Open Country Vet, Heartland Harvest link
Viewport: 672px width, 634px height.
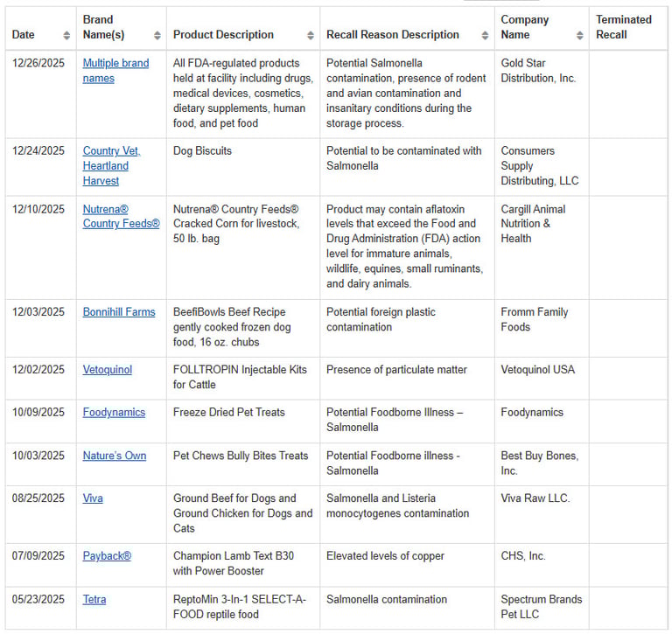coord(111,166)
